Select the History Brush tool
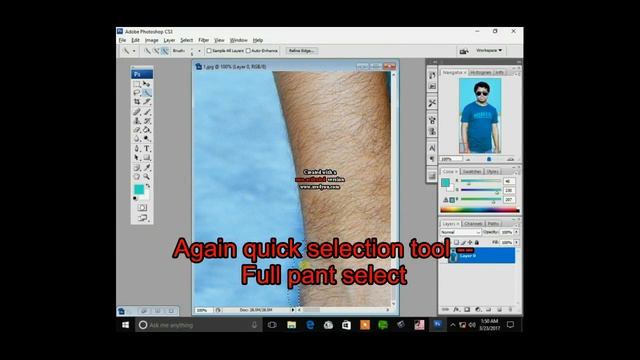 [x=147, y=121]
